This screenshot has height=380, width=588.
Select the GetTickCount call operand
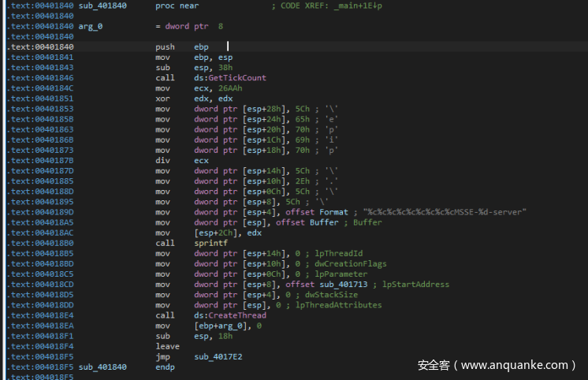click(230, 78)
